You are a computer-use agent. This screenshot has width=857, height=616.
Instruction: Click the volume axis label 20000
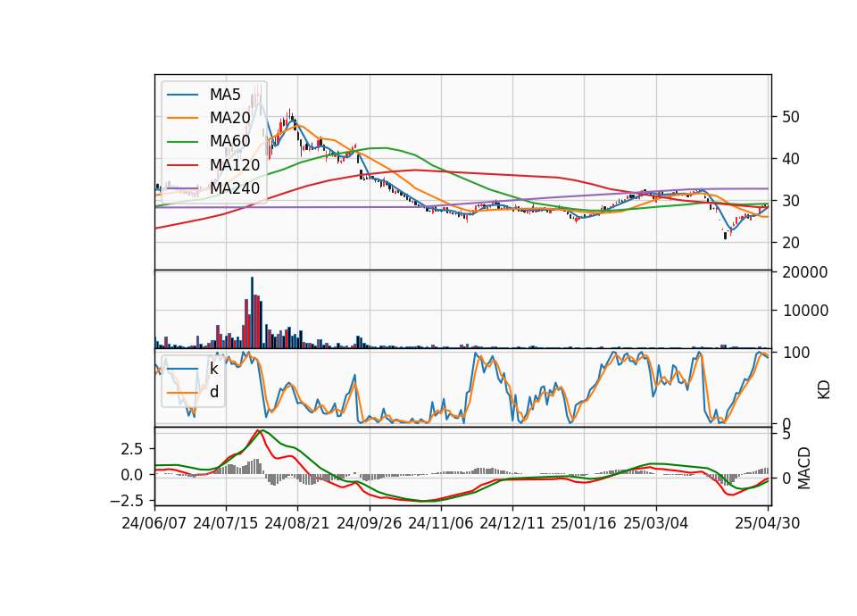(805, 272)
